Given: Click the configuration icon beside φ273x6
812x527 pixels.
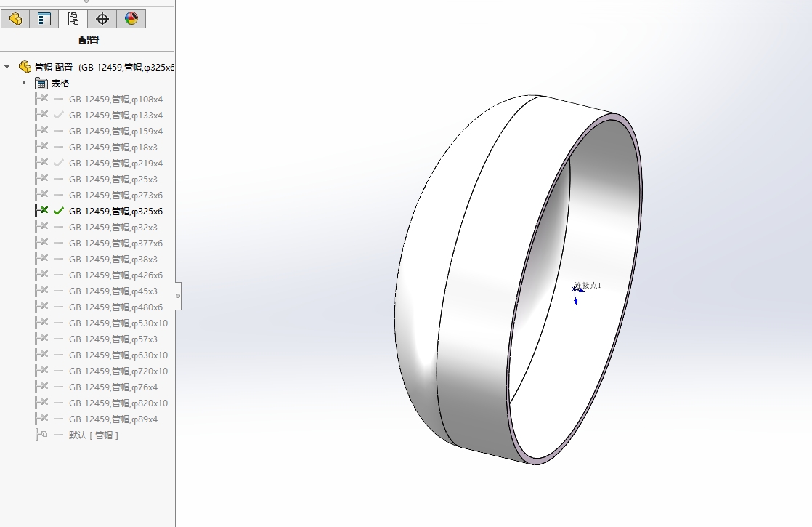Looking at the screenshot, I should click(41, 195).
